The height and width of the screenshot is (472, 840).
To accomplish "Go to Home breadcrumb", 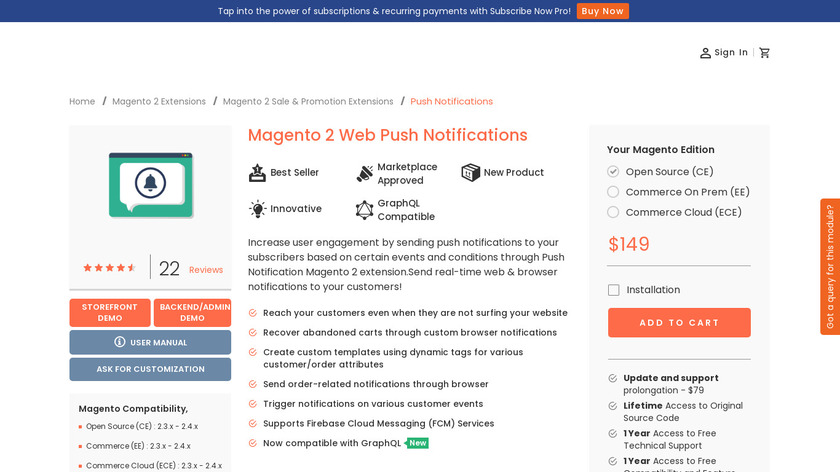I will [82, 101].
